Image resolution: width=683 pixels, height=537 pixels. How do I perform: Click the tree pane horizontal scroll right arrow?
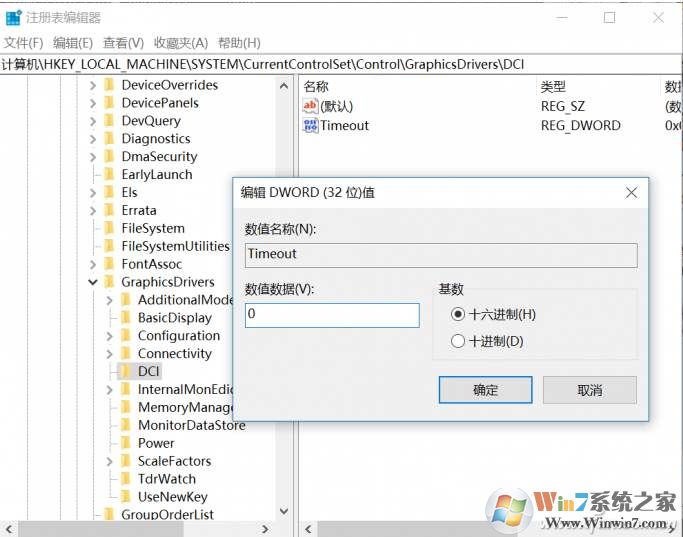[265, 529]
